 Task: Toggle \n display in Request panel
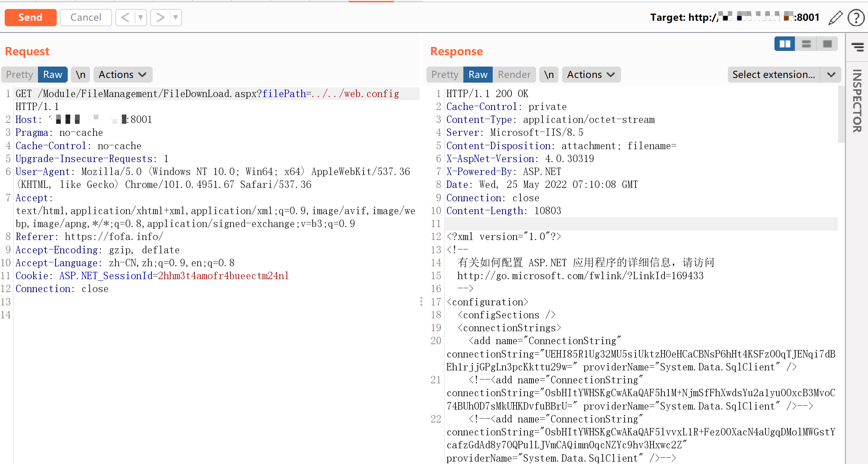click(x=81, y=74)
